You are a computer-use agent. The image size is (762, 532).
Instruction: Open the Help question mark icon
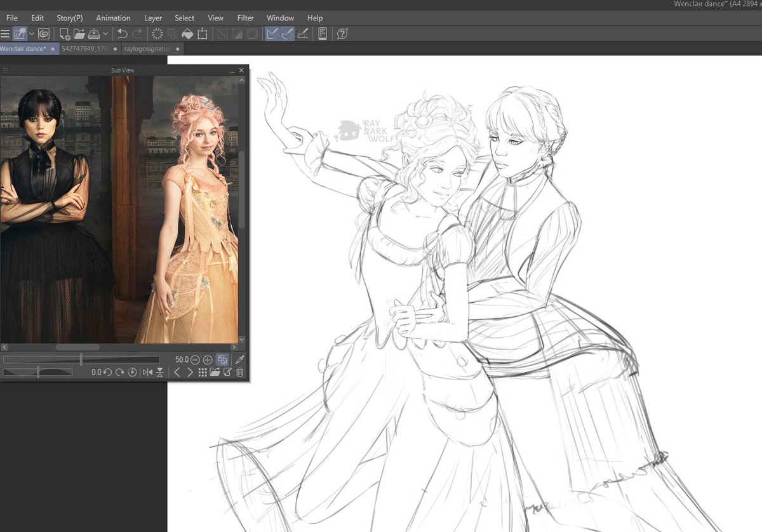[342, 34]
